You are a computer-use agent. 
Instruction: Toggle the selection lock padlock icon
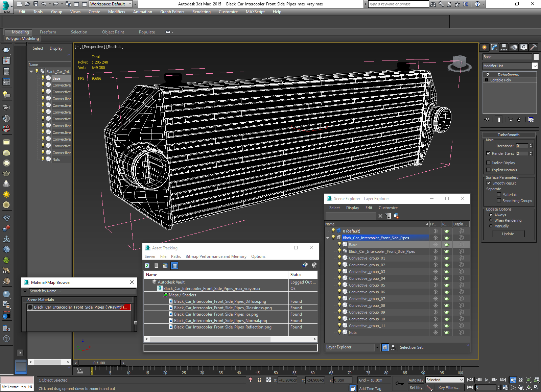(259, 380)
